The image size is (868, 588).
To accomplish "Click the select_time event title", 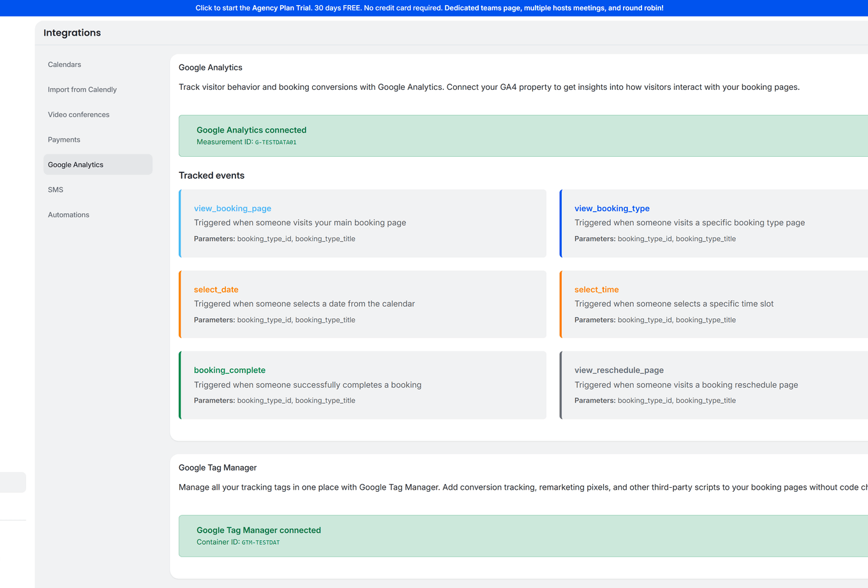I will 596,289.
